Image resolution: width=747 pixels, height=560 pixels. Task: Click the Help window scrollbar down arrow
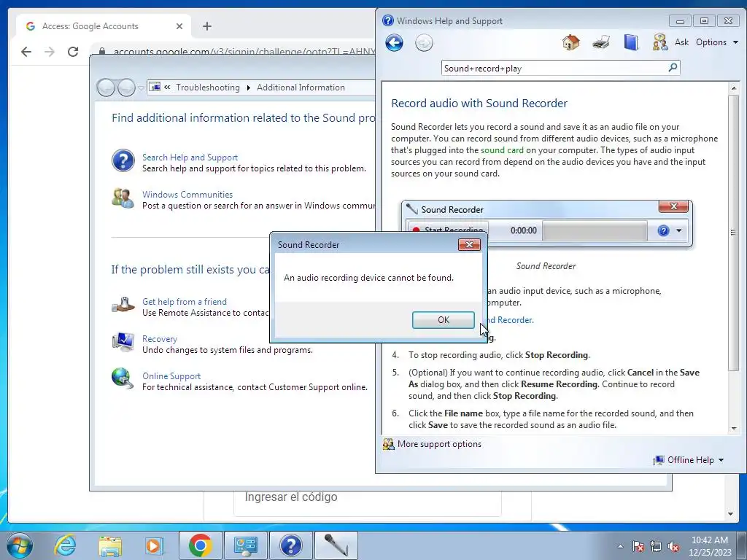coord(734,429)
